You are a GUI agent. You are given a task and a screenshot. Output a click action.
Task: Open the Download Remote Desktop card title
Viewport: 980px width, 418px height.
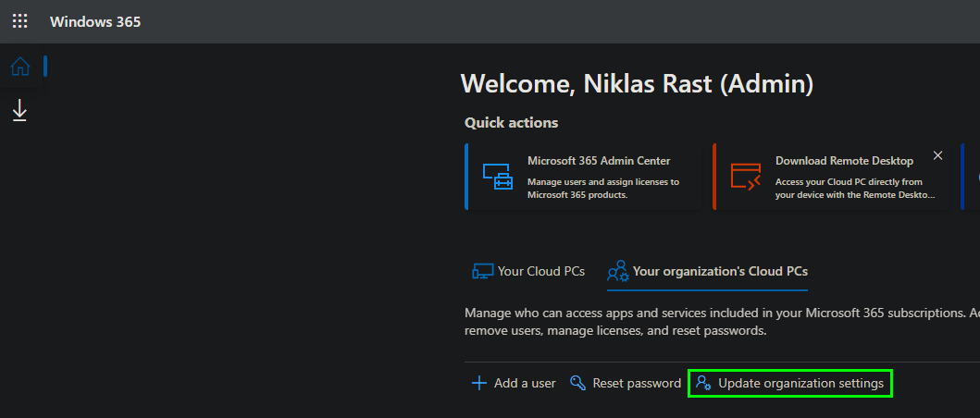coord(844,161)
